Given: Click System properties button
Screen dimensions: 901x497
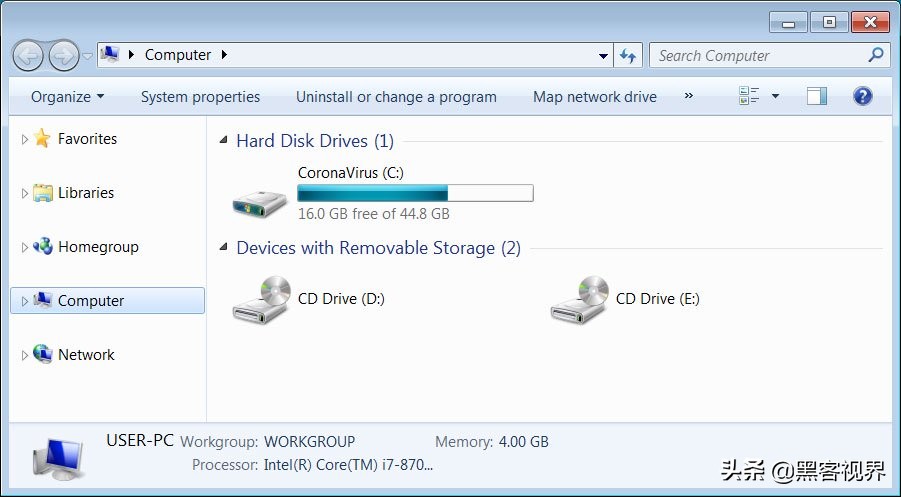Looking at the screenshot, I should tap(200, 97).
